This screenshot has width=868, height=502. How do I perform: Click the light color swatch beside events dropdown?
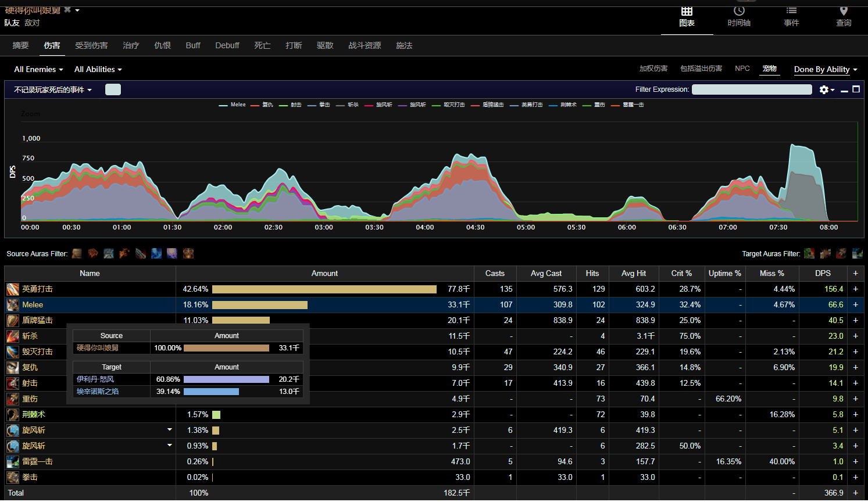tap(113, 89)
